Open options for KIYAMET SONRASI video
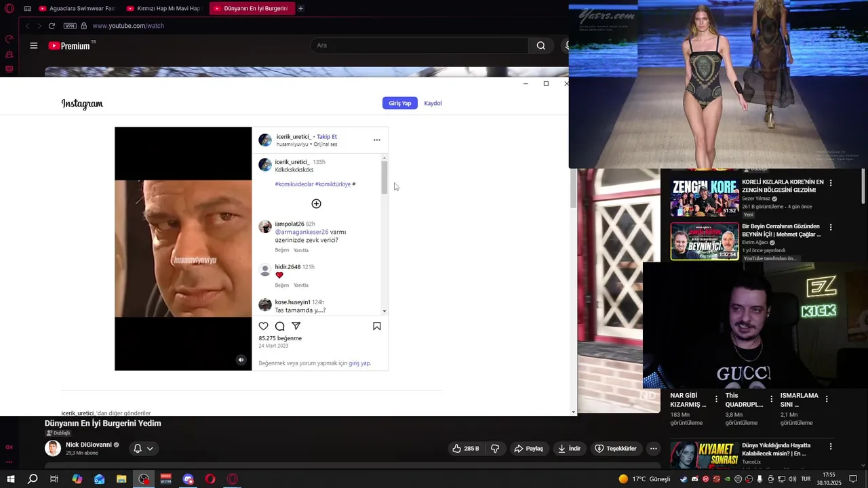868x488 pixels. click(831, 447)
